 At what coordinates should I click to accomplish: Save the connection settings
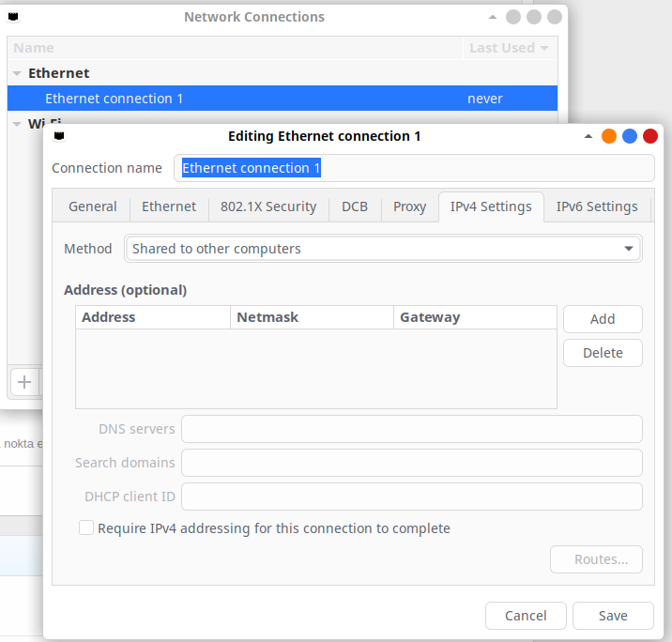pos(613,616)
